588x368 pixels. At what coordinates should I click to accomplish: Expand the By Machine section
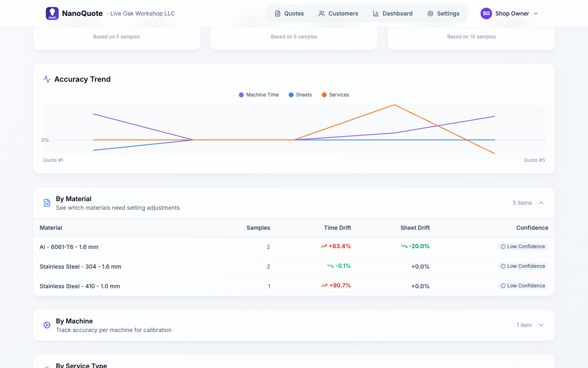click(541, 325)
